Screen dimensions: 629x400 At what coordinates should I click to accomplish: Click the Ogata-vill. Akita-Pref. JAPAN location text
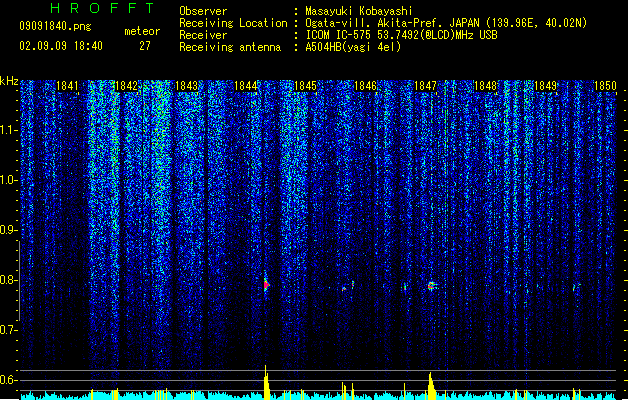coord(446,23)
